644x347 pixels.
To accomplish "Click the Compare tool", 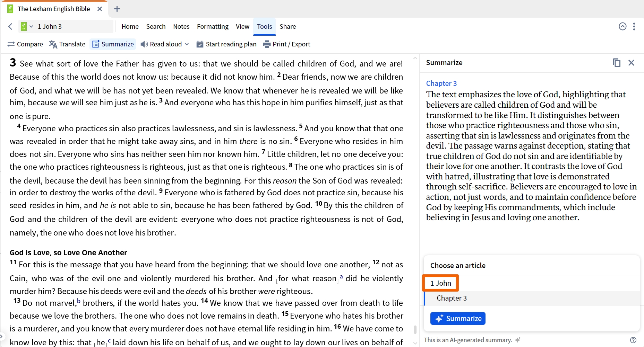I will [x=25, y=44].
